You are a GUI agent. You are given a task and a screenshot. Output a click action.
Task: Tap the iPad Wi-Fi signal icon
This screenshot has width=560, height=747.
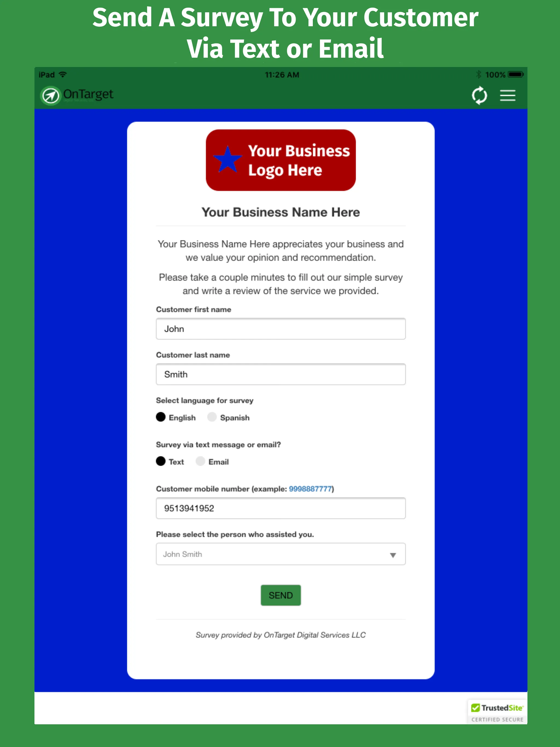click(x=65, y=74)
